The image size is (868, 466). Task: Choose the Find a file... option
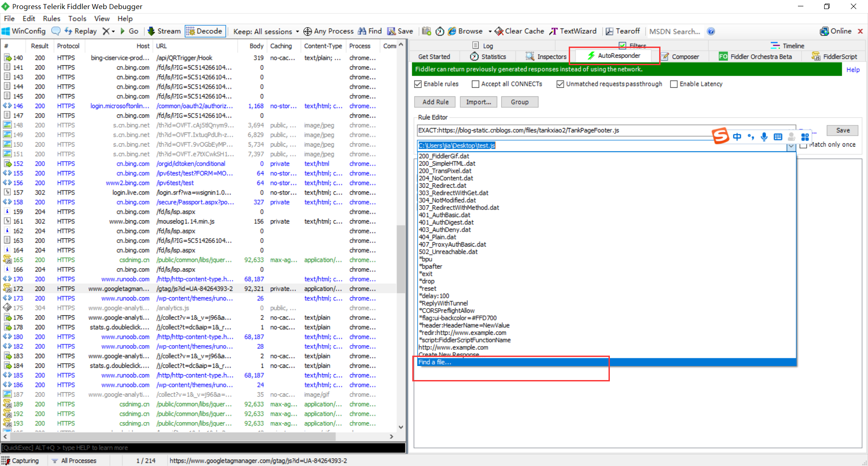[x=606, y=362]
